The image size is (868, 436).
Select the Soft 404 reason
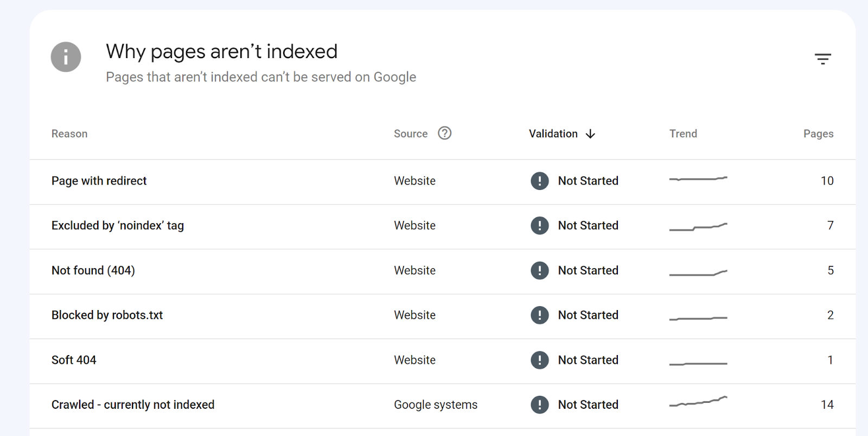click(74, 360)
